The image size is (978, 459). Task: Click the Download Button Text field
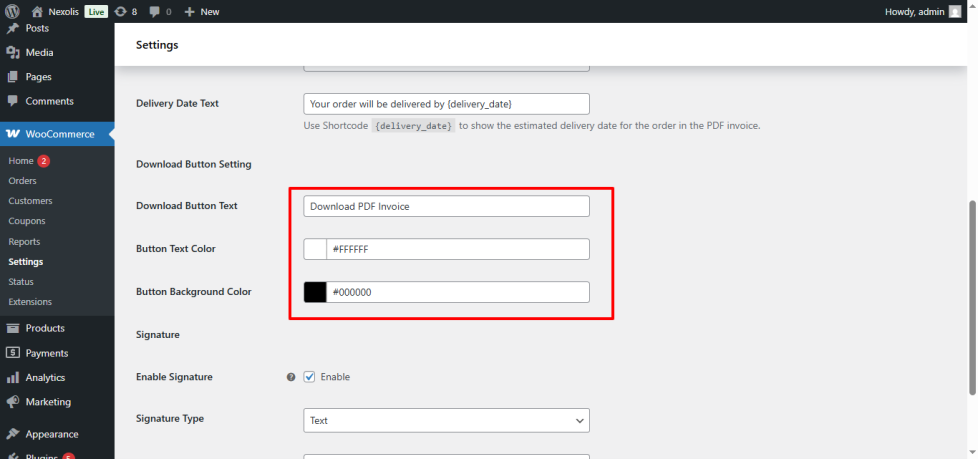click(x=446, y=206)
